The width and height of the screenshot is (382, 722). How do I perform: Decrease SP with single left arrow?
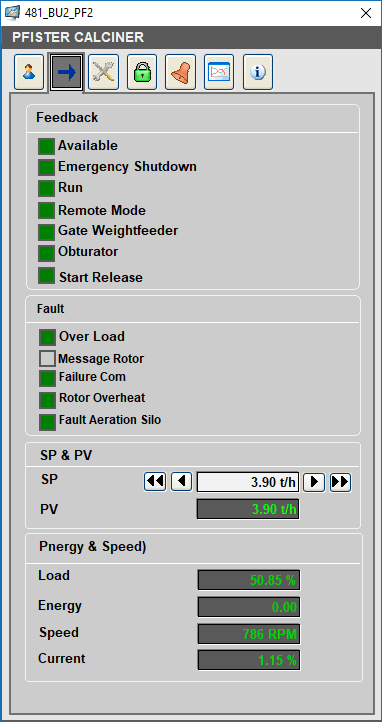181,482
